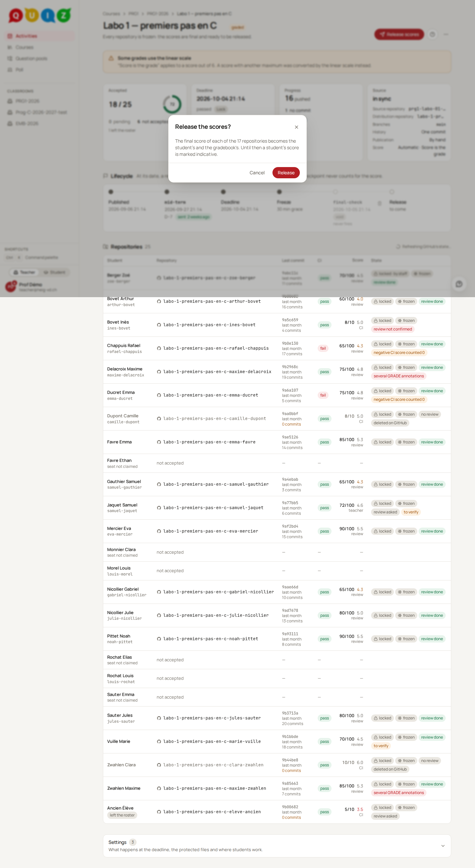Click snowflake frozen icon in Mercier Eva's row
The height and width of the screenshot is (868, 475).
(399, 531)
